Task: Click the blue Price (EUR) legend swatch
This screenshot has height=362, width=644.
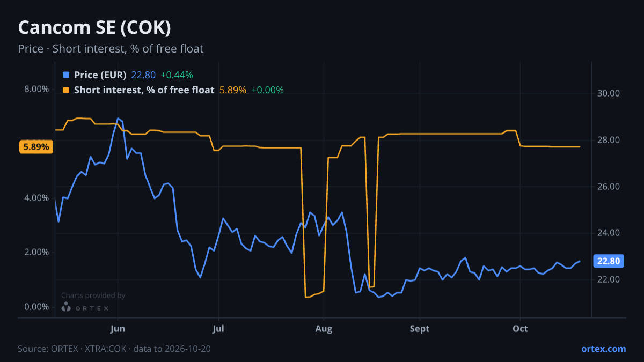Action: pos(66,75)
